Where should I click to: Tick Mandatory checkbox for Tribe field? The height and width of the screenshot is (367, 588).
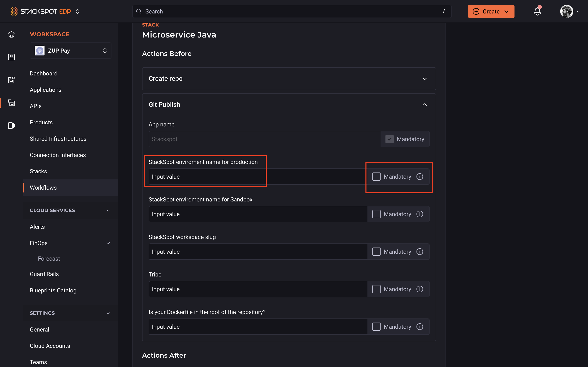[x=376, y=289]
